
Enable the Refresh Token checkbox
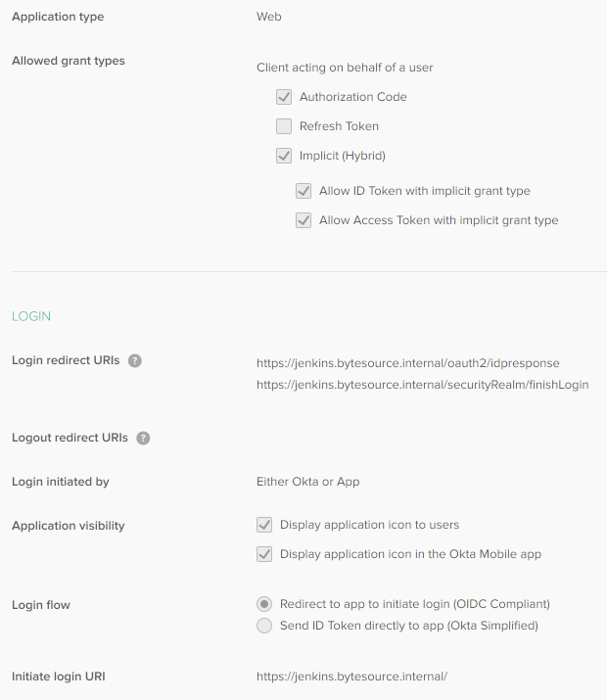pos(284,126)
